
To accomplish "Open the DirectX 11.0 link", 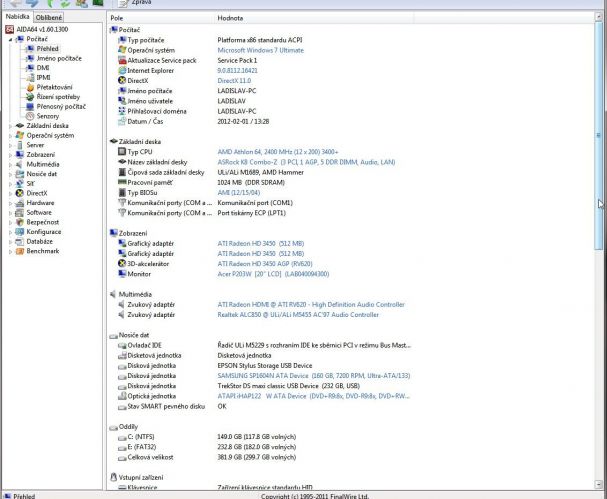I will [x=234, y=81].
